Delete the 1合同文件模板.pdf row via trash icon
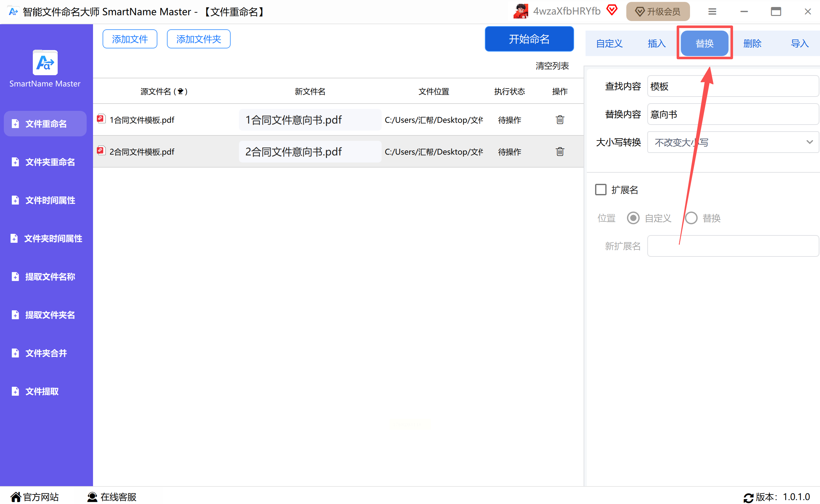 (560, 120)
